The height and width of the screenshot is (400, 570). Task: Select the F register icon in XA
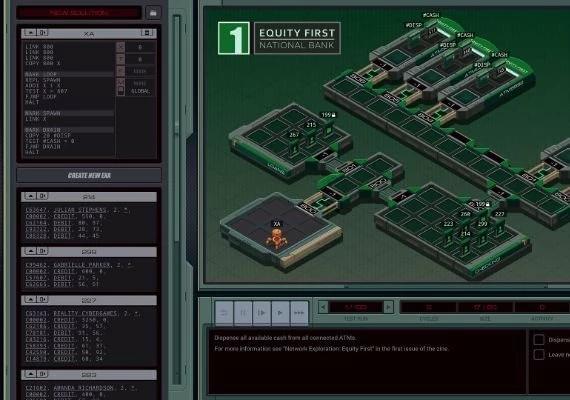120,71
